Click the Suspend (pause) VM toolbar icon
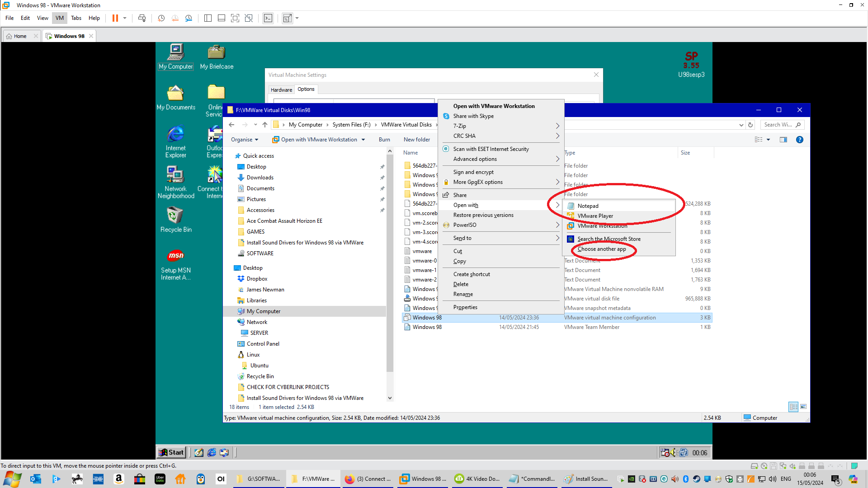The image size is (868, 488). [x=115, y=18]
